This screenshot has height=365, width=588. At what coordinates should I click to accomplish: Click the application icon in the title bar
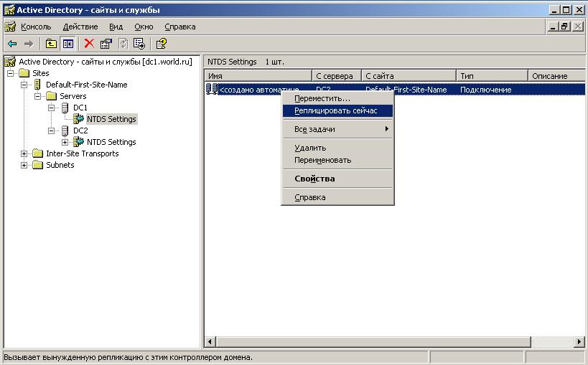coord(9,10)
